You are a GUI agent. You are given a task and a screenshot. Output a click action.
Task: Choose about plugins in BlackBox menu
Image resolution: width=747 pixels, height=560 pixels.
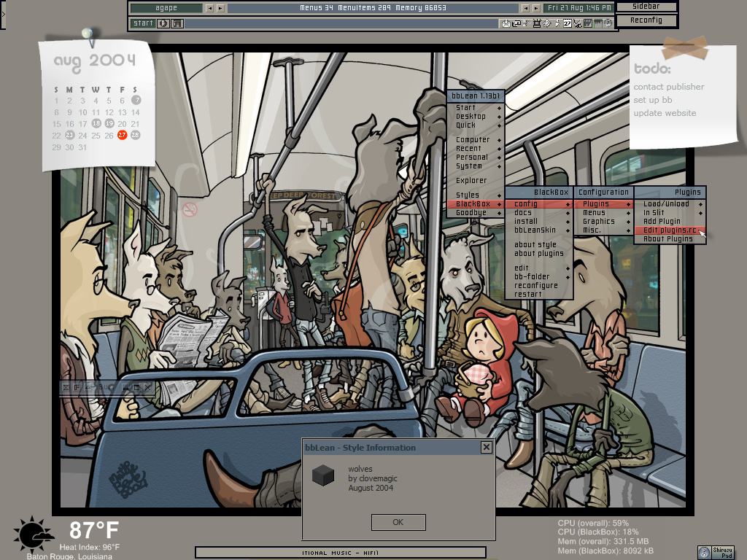539,253
